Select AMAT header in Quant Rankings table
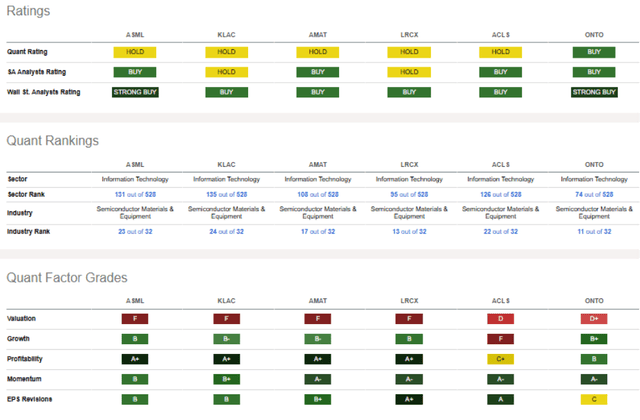This screenshot has width=640, height=420. [x=318, y=165]
